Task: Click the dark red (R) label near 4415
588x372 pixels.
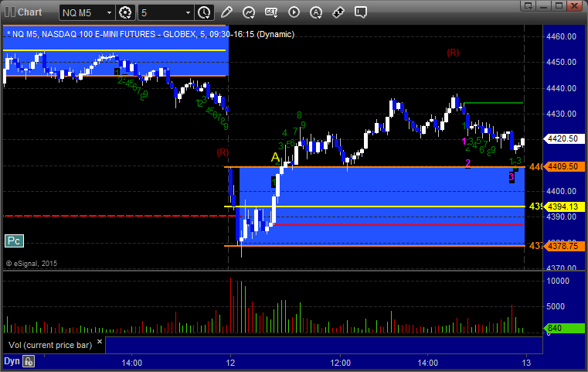Action: pos(223,152)
